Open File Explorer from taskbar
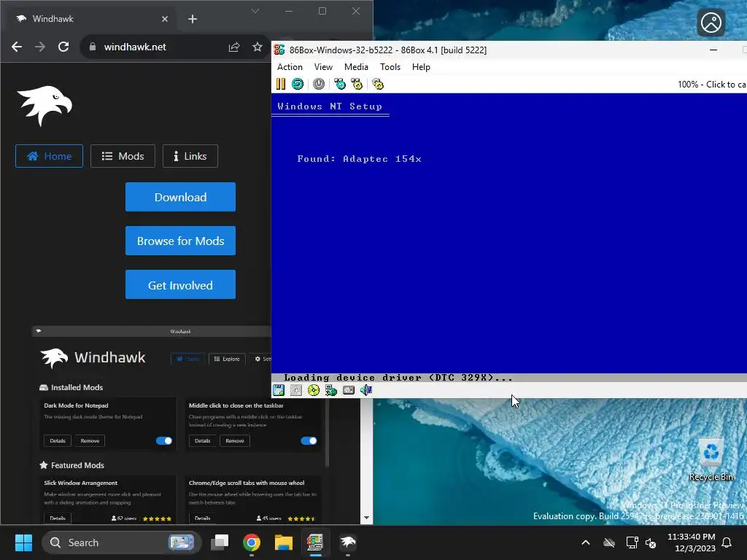747x560 pixels. click(x=284, y=542)
